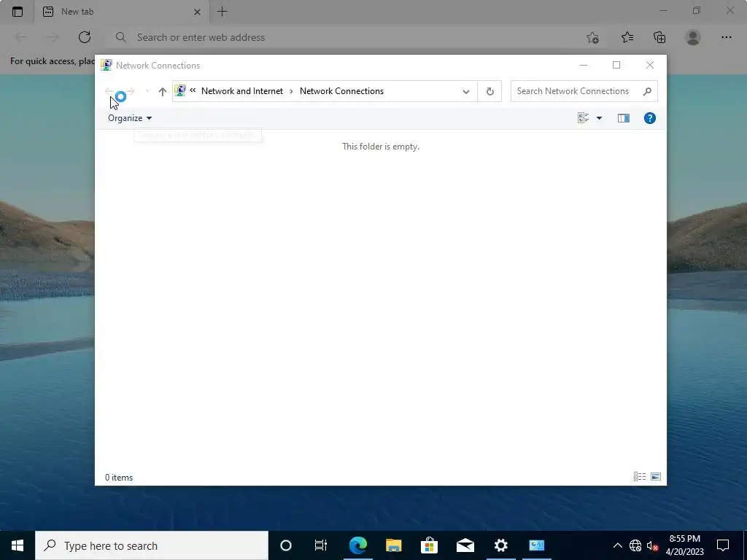Click the breadcrumb chevron before Network and Internet
This screenshot has height=560, width=747.
point(193,90)
